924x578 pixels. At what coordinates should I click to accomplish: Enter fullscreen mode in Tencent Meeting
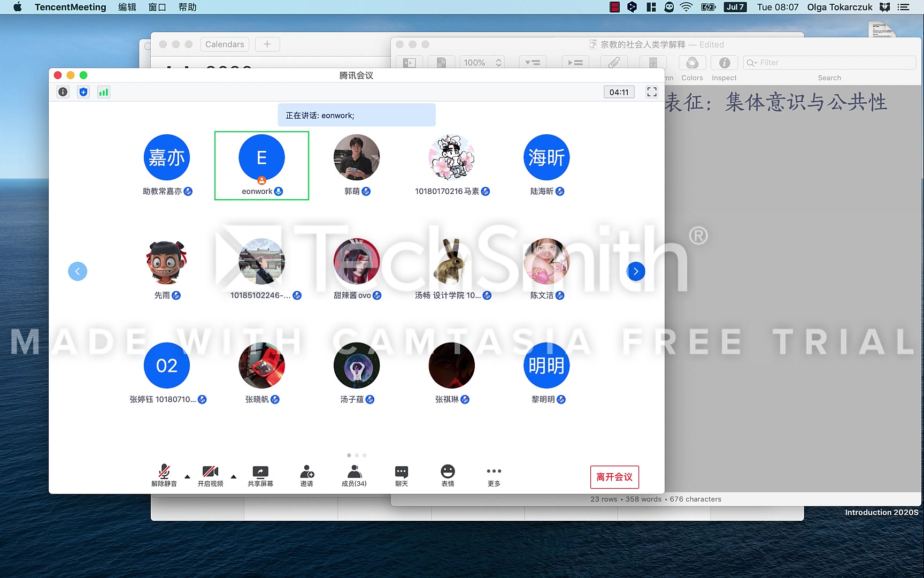[652, 92]
